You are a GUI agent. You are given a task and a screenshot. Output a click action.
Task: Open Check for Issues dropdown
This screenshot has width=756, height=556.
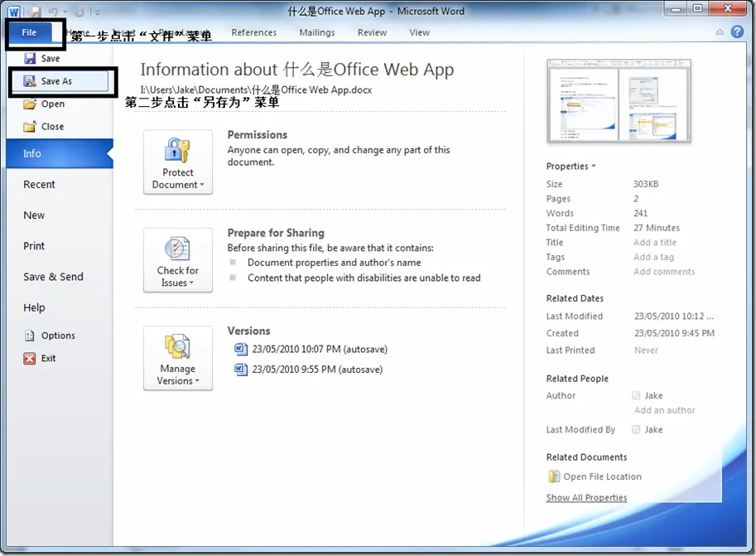pos(178,260)
